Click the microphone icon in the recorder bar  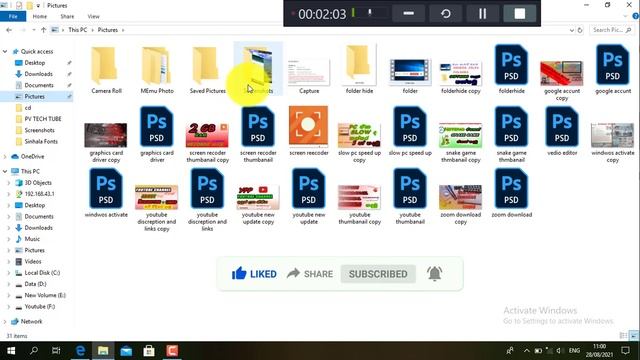[x=370, y=13]
